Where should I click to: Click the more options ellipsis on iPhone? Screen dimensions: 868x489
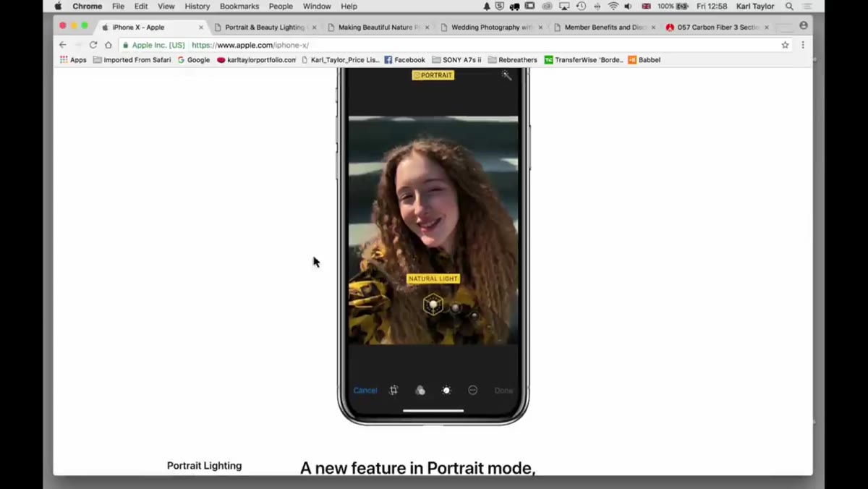pyautogui.click(x=473, y=391)
